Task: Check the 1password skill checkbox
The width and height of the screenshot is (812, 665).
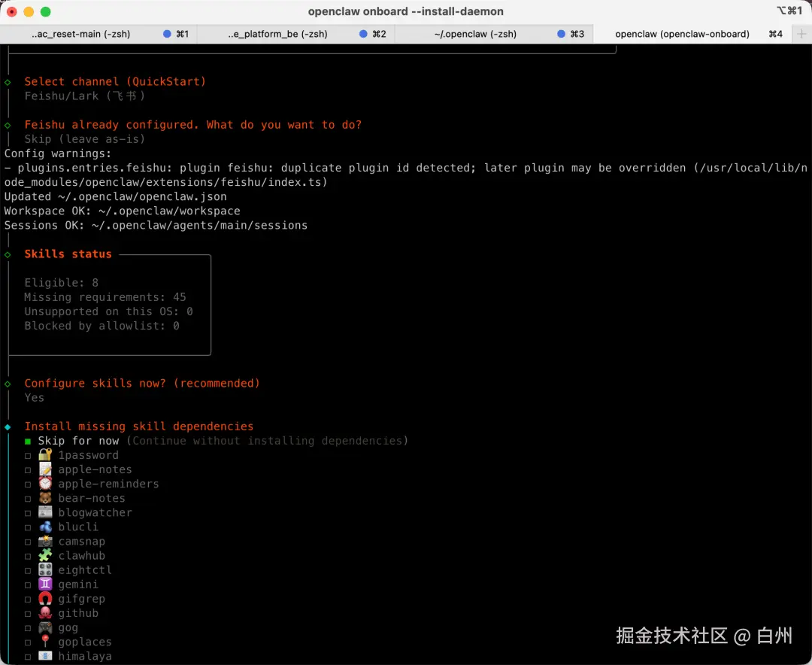Action: click(x=28, y=456)
